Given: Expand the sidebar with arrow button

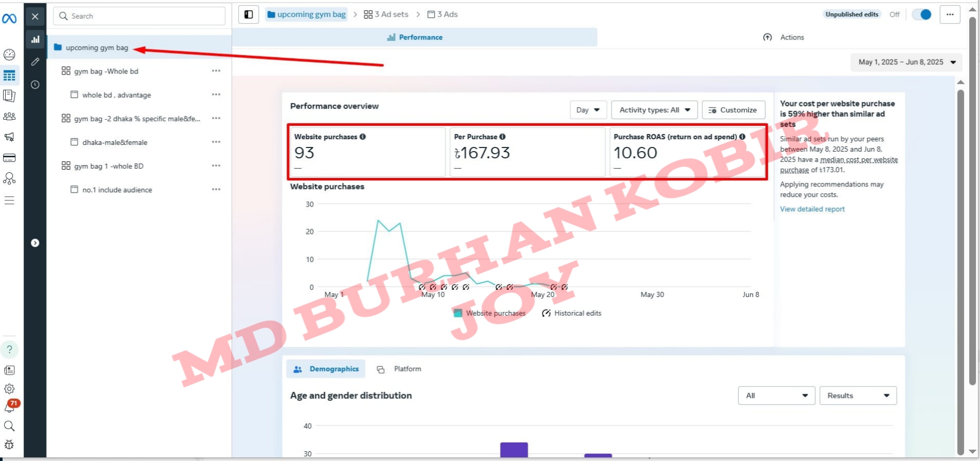Looking at the screenshot, I should click(x=35, y=243).
